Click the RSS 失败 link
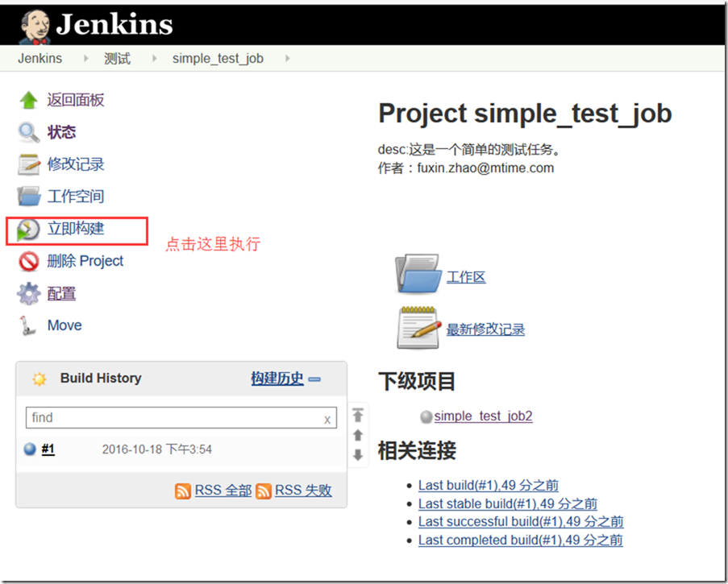 (303, 491)
